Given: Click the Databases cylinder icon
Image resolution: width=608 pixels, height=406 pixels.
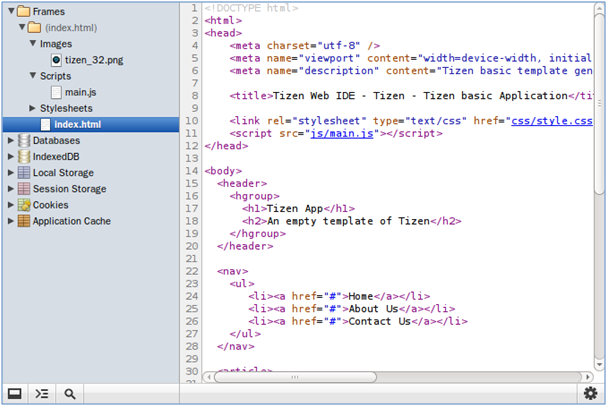Looking at the screenshot, I should [24, 141].
